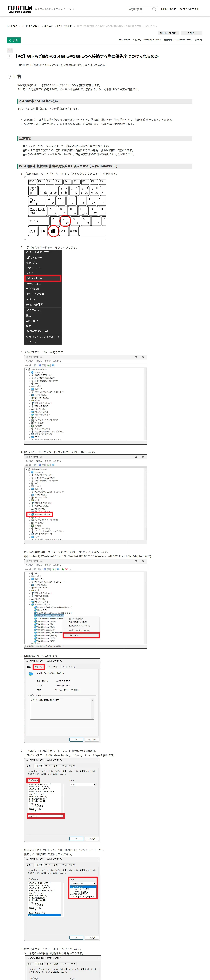The width and height of the screenshot is (210, 980).
Task: Select タスク マネージャー in Quick Link menu
Action: tap(43, 310)
